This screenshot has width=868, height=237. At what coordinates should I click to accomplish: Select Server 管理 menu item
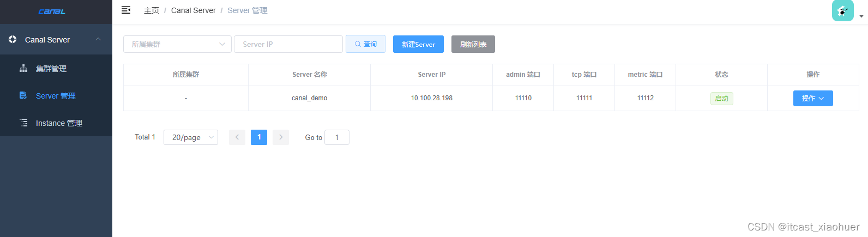[x=56, y=95]
